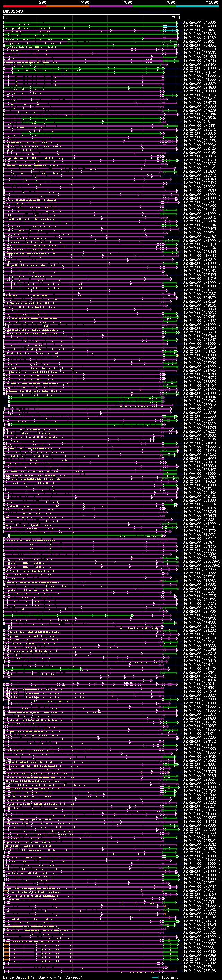This screenshot has height=980, width=222.
Task: Select the UniRef100_Q39DL0 row label
Action: 199,404
